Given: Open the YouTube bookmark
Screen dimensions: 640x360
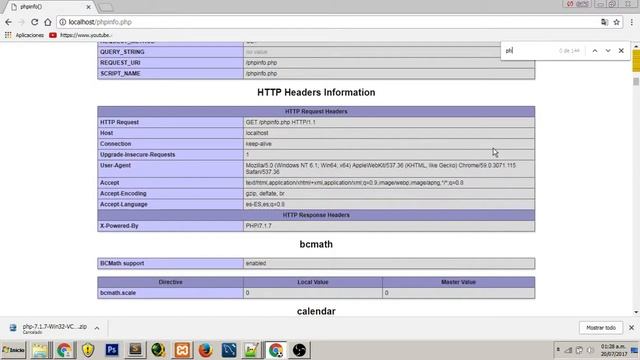Looking at the screenshot, I should [80, 35].
